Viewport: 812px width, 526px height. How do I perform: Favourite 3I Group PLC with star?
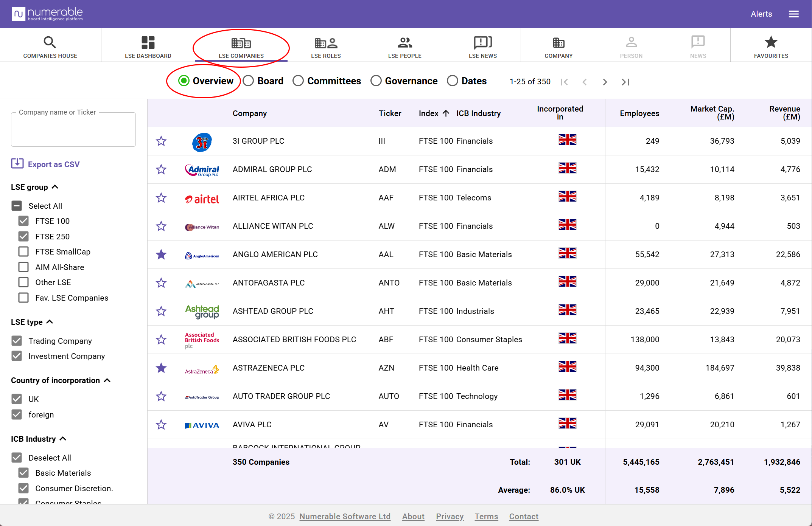(x=161, y=141)
